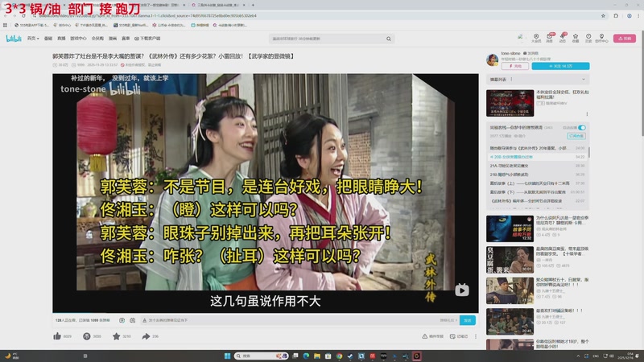Select currently playing item 20B
The image size is (644, 362).
click(537, 157)
